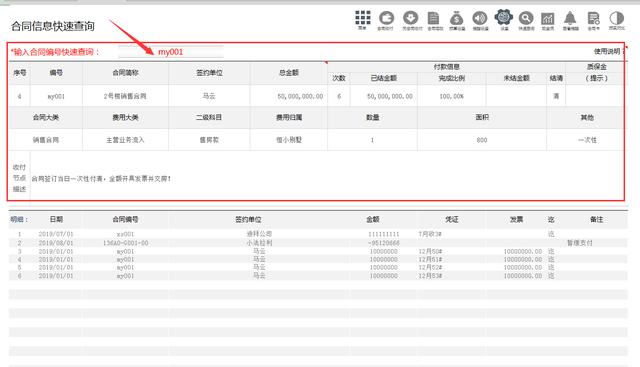Viewport: 640px width, 367px height.
Task: Click the 编号 column header
Action: (56, 73)
